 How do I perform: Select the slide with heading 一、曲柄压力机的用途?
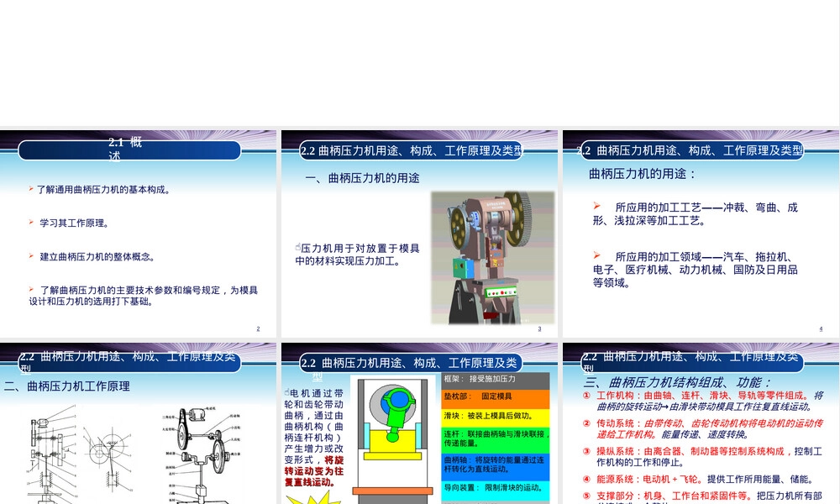(419, 234)
